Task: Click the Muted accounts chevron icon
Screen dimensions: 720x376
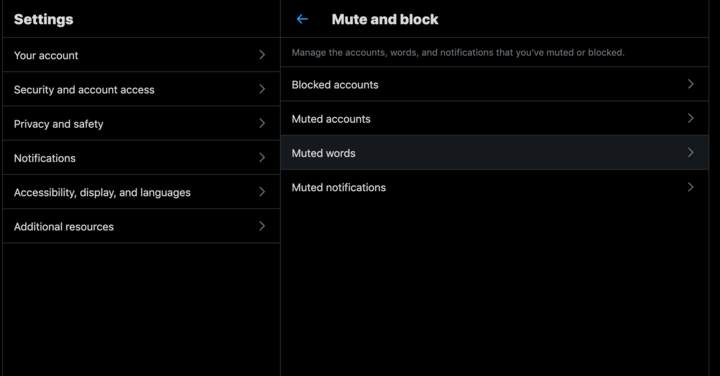Action: point(690,118)
